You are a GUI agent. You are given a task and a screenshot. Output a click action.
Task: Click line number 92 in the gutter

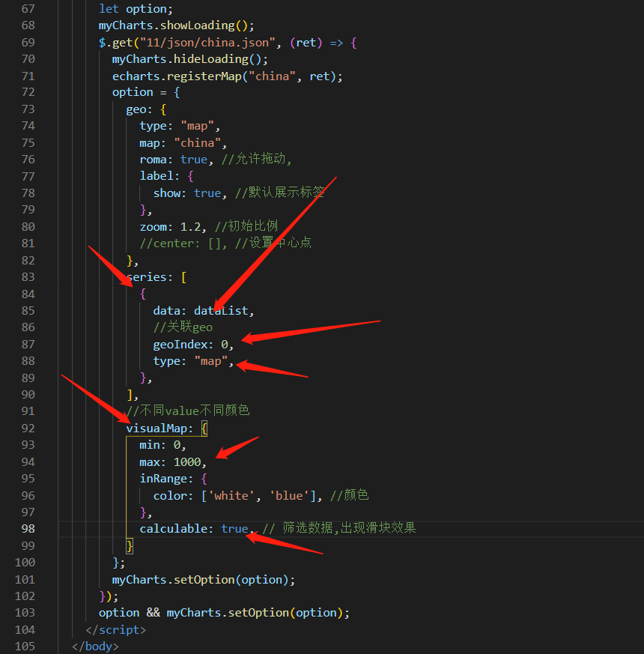28,429
